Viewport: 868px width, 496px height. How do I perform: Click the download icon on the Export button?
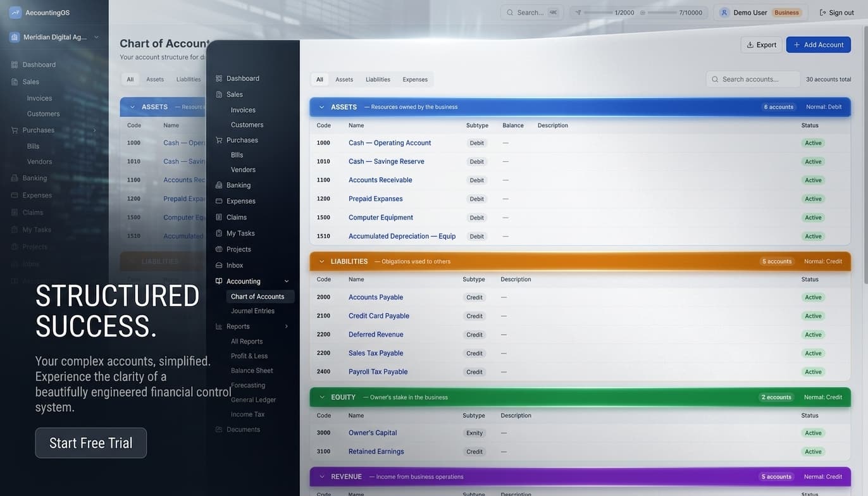pyautogui.click(x=750, y=45)
